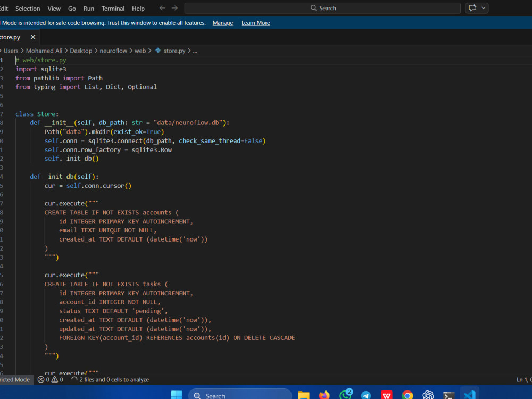Click 'self._init_db()' call line

pos(72,159)
